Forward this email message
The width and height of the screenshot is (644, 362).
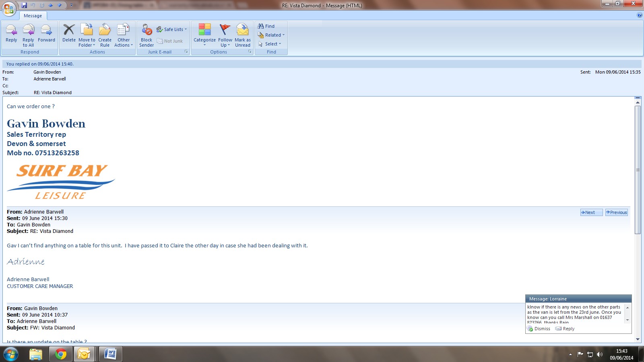[x=46, y=34]
